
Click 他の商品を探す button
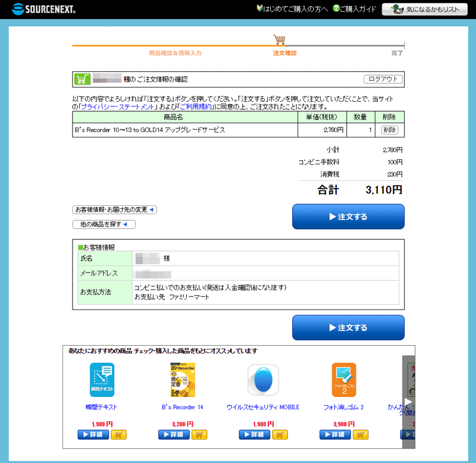(x=104, y=224)
